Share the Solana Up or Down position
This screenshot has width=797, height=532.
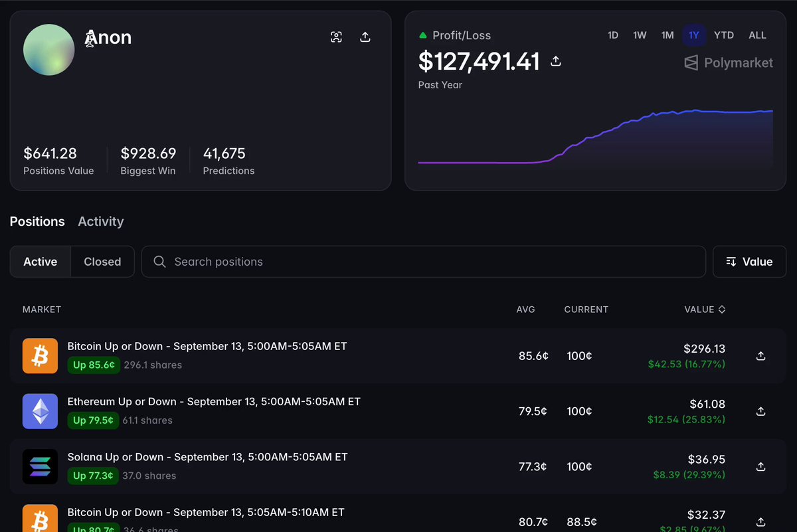761,466
